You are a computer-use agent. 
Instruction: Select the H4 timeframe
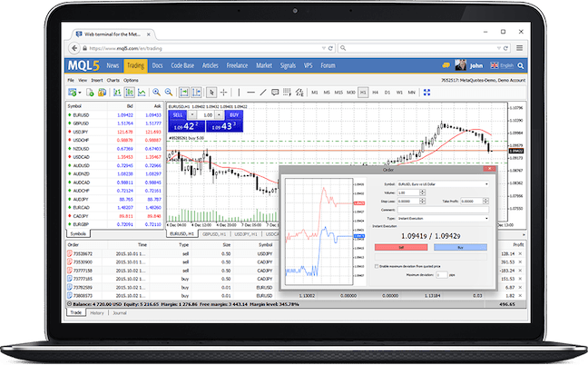click(x=375, y=93)
